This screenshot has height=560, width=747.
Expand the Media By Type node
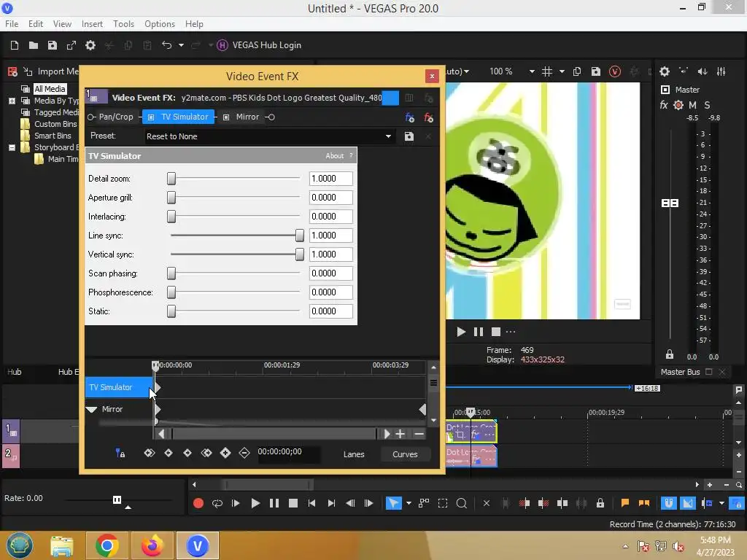[x=12, y=101]
